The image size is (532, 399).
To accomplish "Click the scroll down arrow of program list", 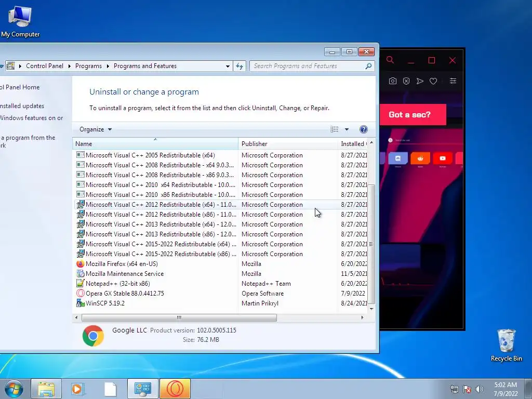I will pyautogui.click(x=371, y=309).
